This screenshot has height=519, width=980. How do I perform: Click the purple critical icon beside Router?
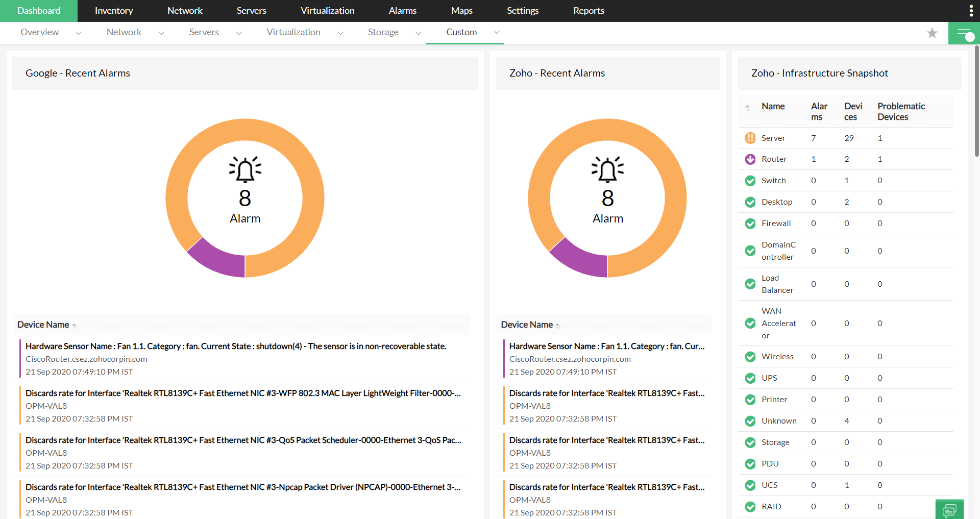pos(750,159)
